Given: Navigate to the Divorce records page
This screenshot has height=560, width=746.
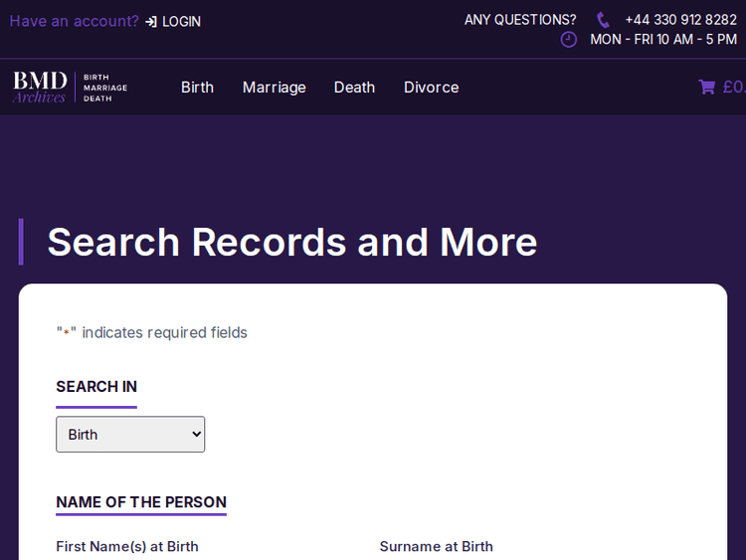Looking at the screenshot, I should click(431, 88).
